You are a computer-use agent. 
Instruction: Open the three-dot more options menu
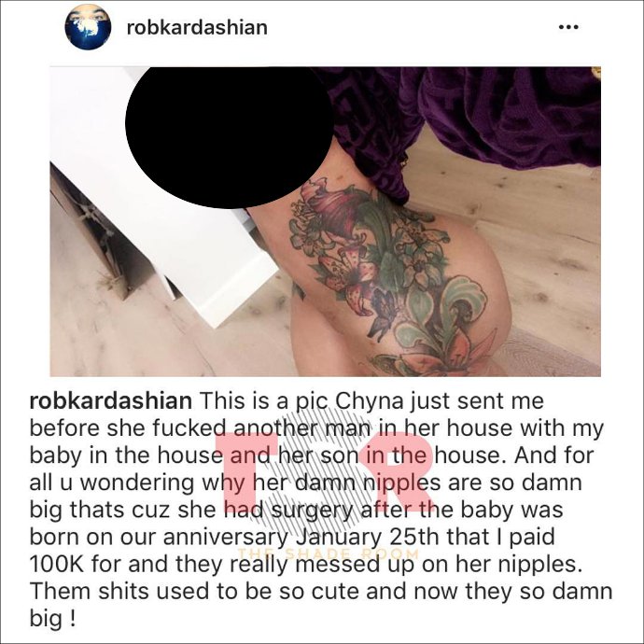pos(568,27)
